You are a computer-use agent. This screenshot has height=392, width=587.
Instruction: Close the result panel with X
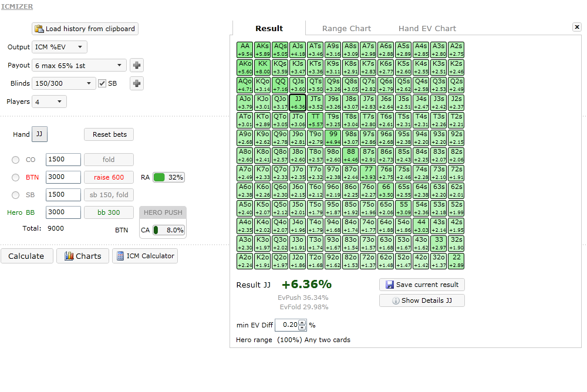[576, 27]
